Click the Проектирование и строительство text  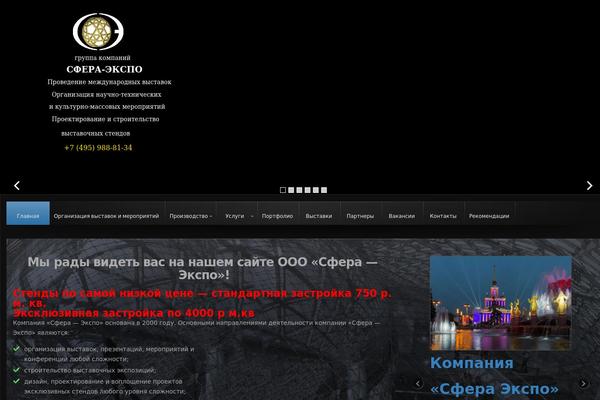coord(106,119)
